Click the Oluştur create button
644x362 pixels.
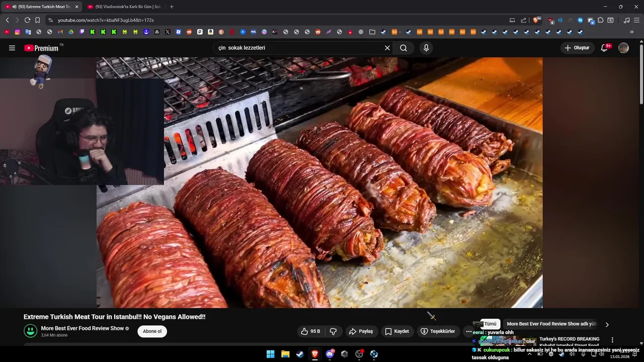coord(577,48)
